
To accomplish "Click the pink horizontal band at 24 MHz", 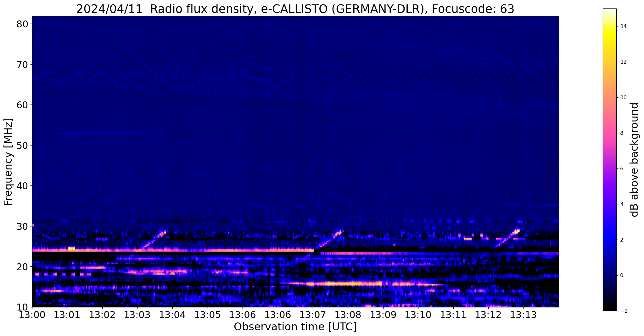I will point(173,250).
